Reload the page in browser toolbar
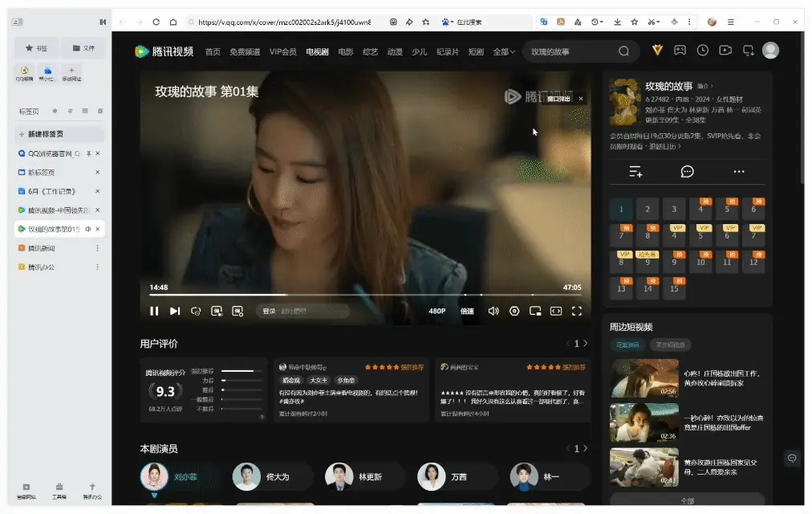The image size is (812, 514). tap(156, 22)
